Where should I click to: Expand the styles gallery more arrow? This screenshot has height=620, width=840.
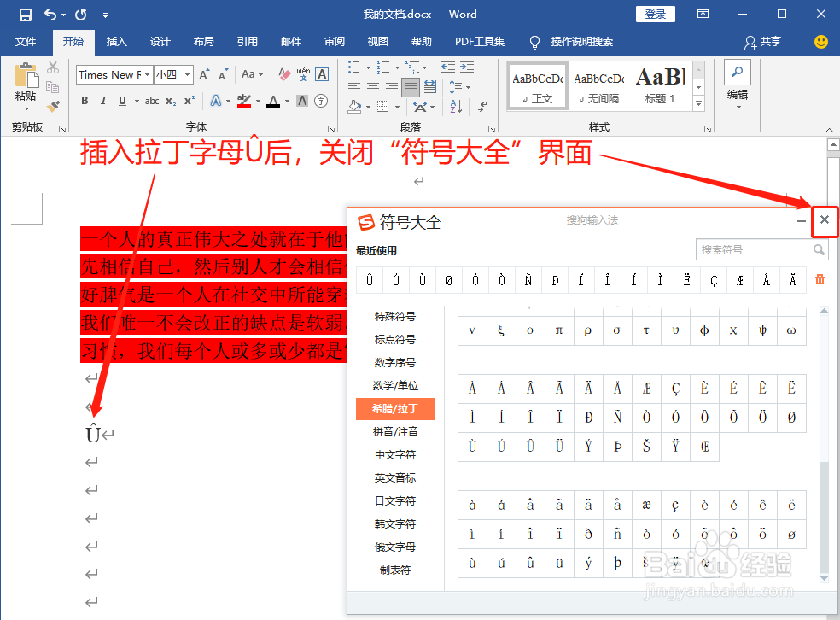(x=698, y=104)
